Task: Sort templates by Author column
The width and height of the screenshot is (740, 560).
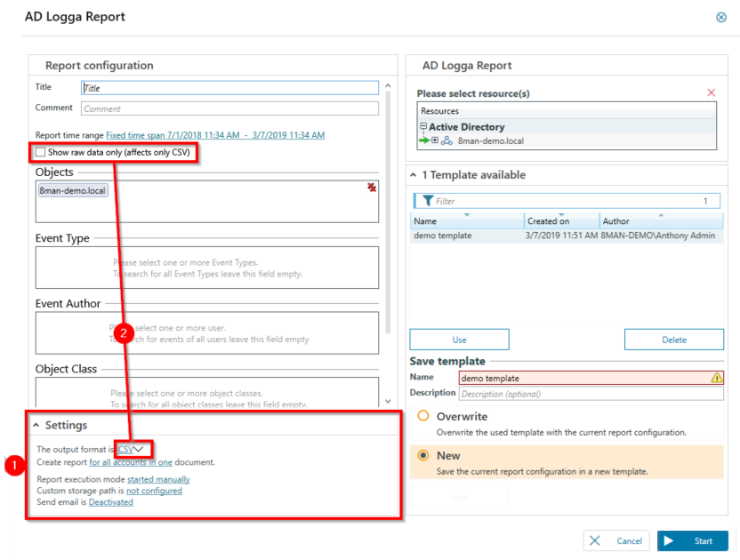Action: pos(615,221)
